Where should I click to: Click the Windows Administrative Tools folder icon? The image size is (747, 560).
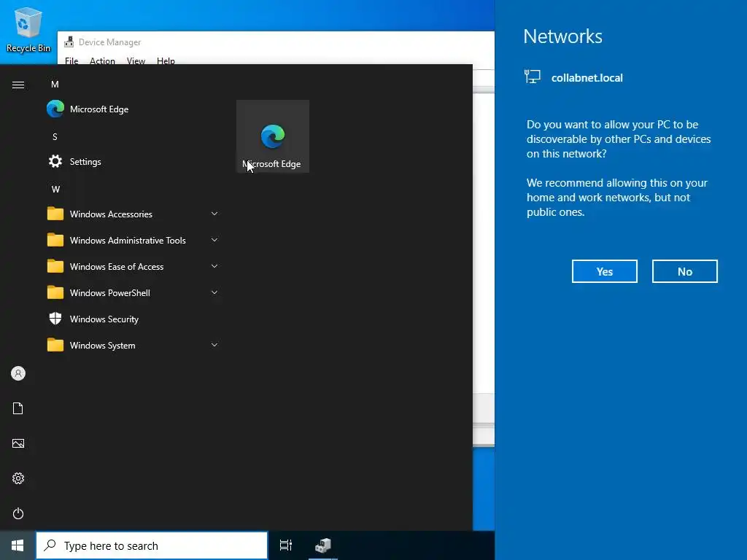[x=55, y=240]
